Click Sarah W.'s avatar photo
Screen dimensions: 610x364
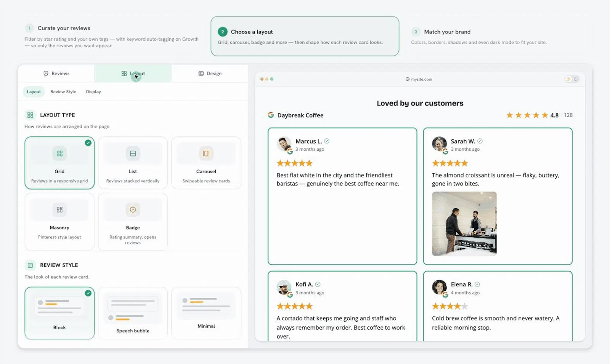coord(439,144)
